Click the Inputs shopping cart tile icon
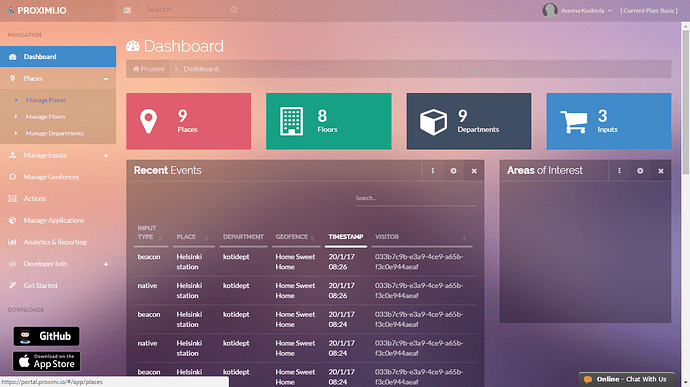Screen dimensions: 690x387 574,122
